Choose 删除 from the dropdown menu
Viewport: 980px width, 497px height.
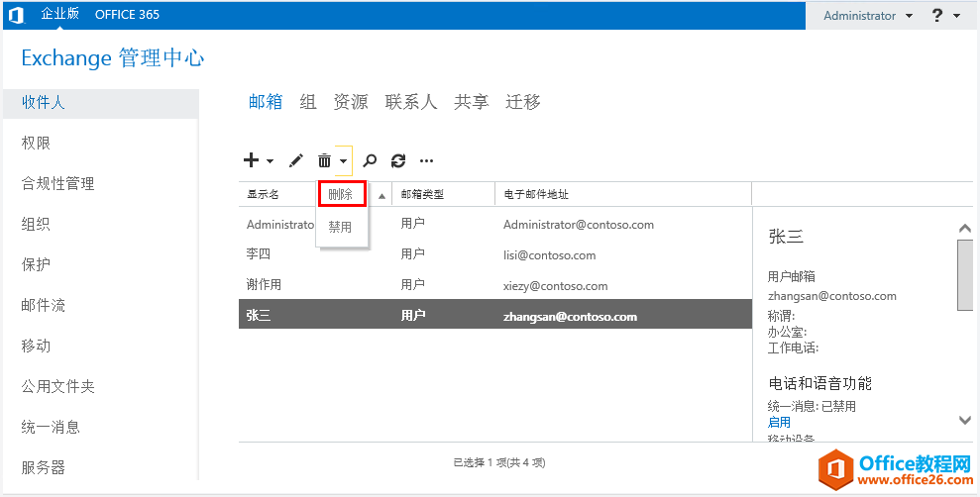tap(341, 194)
